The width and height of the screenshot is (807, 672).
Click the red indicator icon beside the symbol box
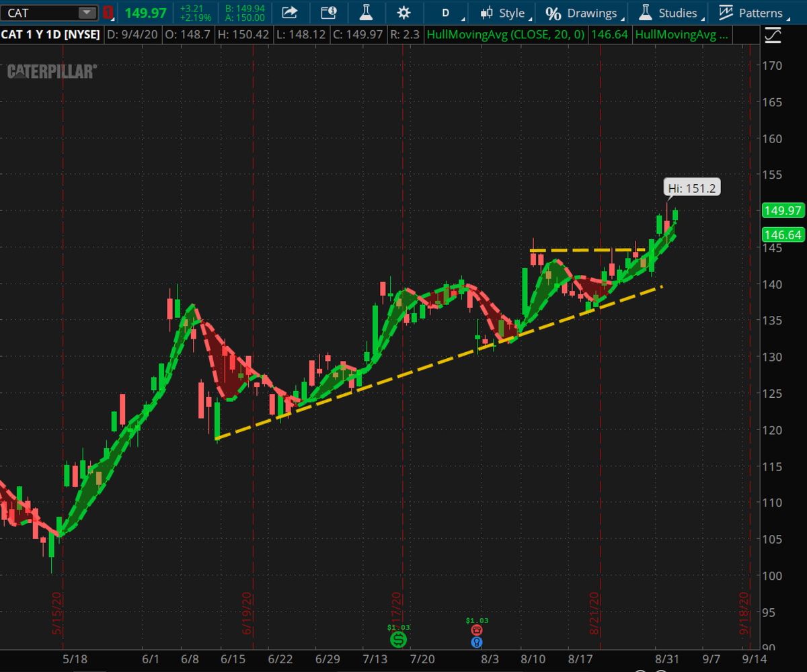108,13
